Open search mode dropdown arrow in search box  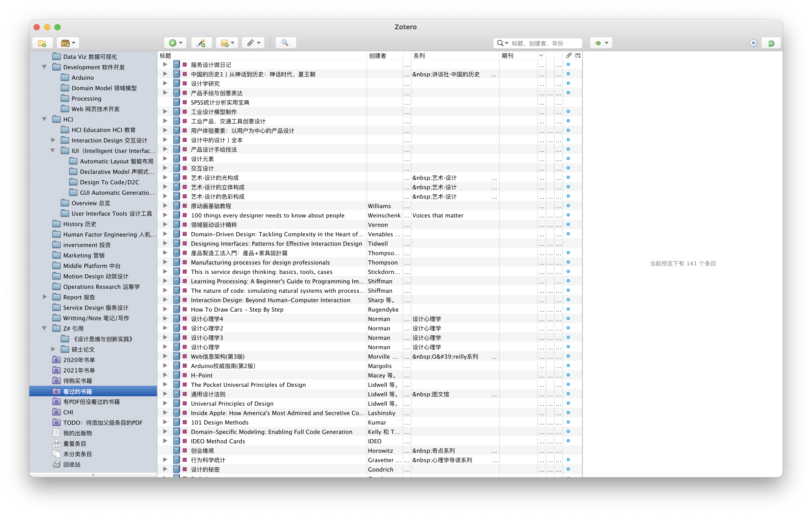click(x=506, y=43)
